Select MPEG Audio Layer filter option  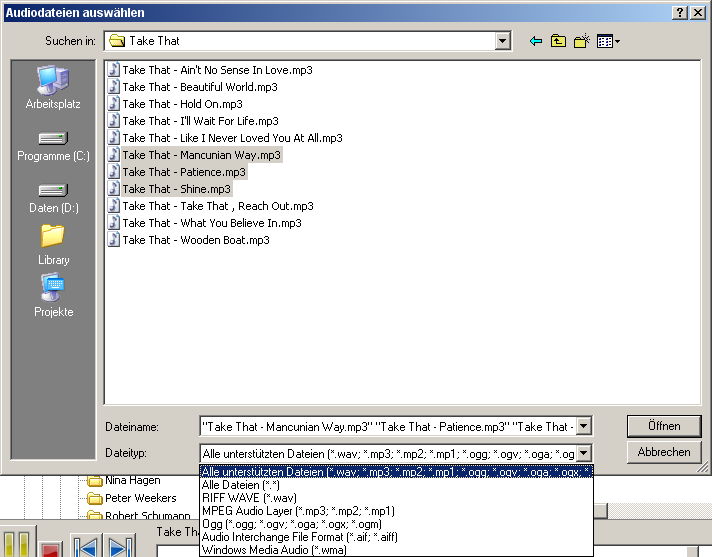[396, 511]
